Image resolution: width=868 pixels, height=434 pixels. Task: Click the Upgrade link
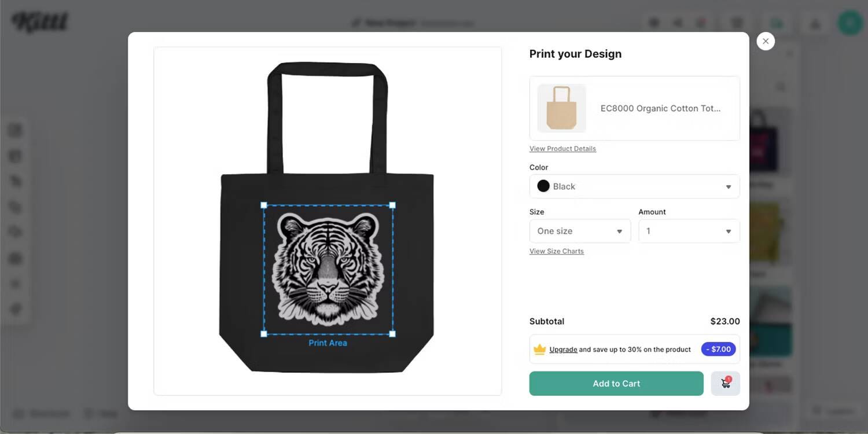click(563, 350)
